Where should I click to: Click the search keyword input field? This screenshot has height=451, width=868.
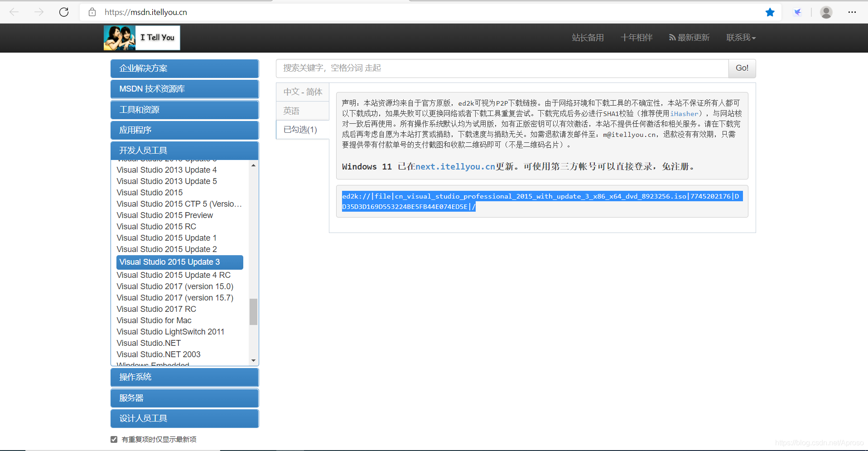[x=502, y=68]
